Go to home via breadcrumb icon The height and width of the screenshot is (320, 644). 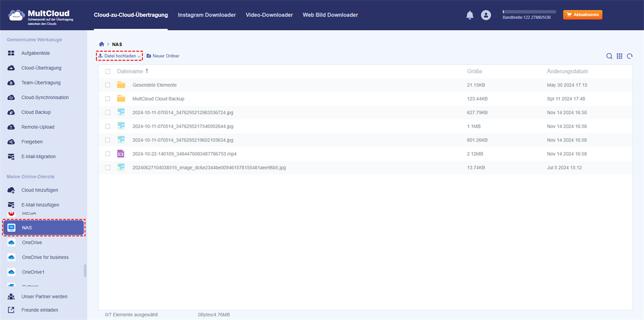(101, 44)
